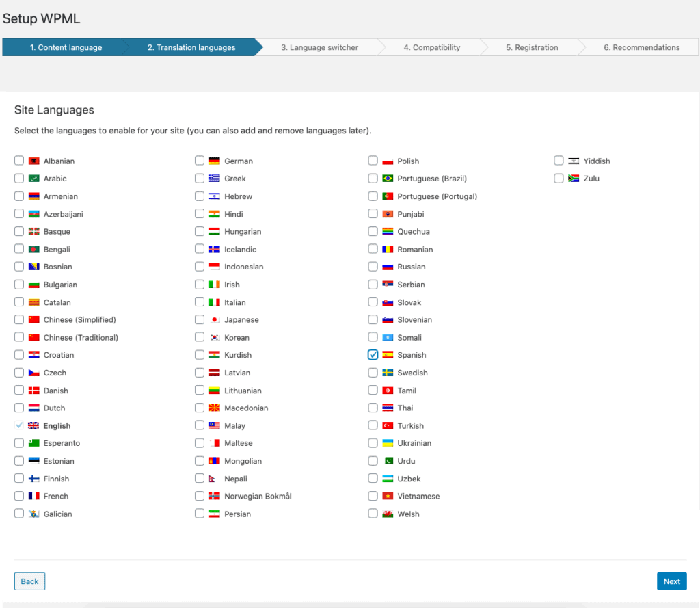Click the Bosnian flag icon

point(34,267)
